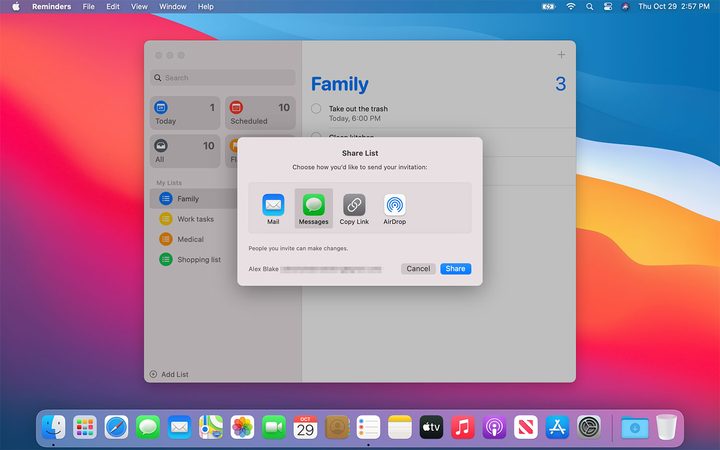Open Contacts from the Dock
720x450 pixels.
337,428
